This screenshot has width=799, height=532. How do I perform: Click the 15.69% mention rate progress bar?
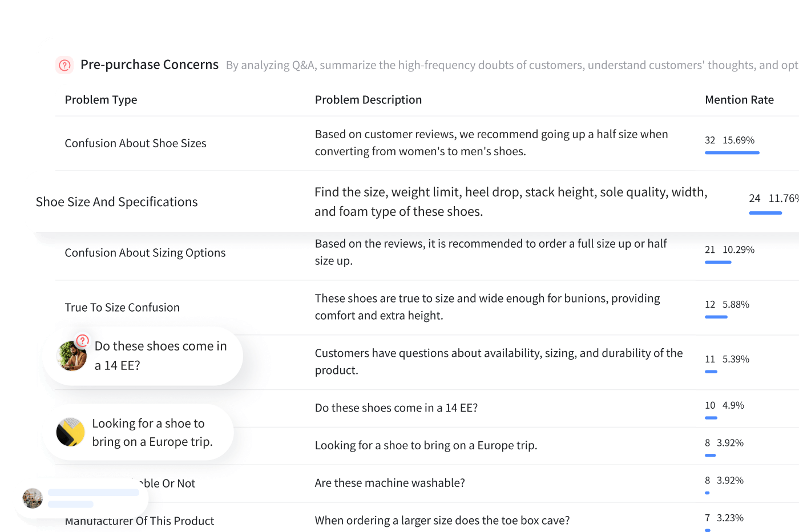tap(732, 152)
